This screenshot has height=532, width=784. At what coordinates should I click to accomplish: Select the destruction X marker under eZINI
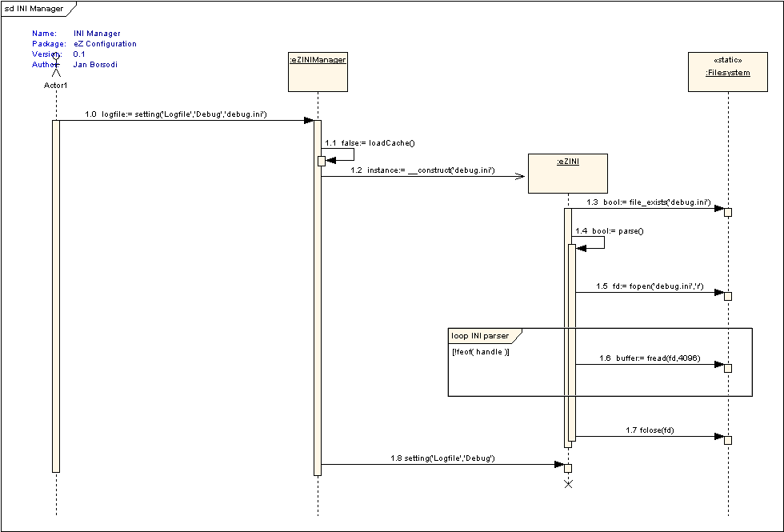[568, 484]
